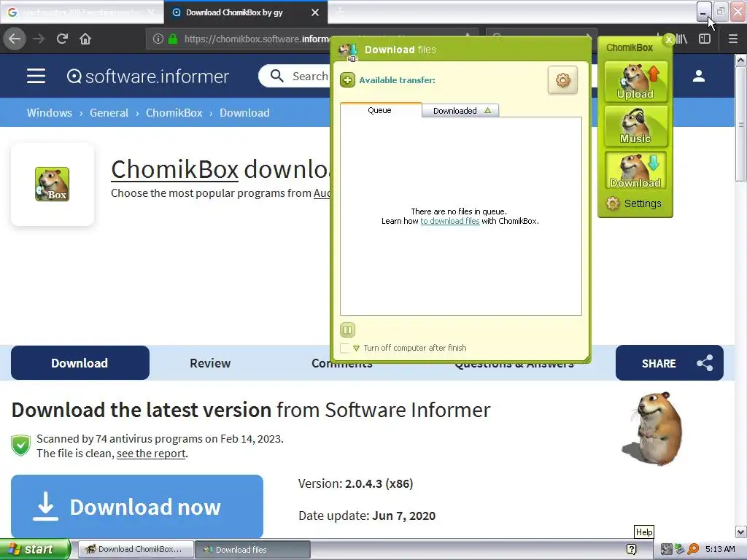The height and width of the screenshot is (560, 747).
Task: Click the hamster mascot image
Action: [653, 429]
